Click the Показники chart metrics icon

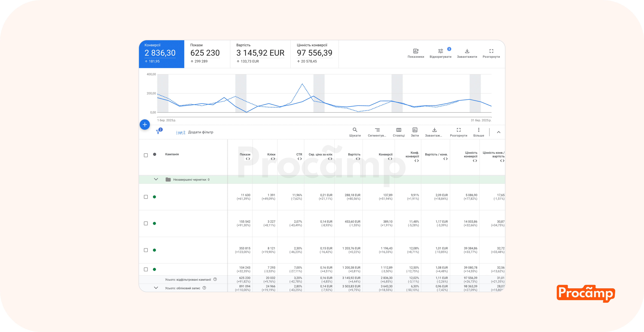pos(416,51)
